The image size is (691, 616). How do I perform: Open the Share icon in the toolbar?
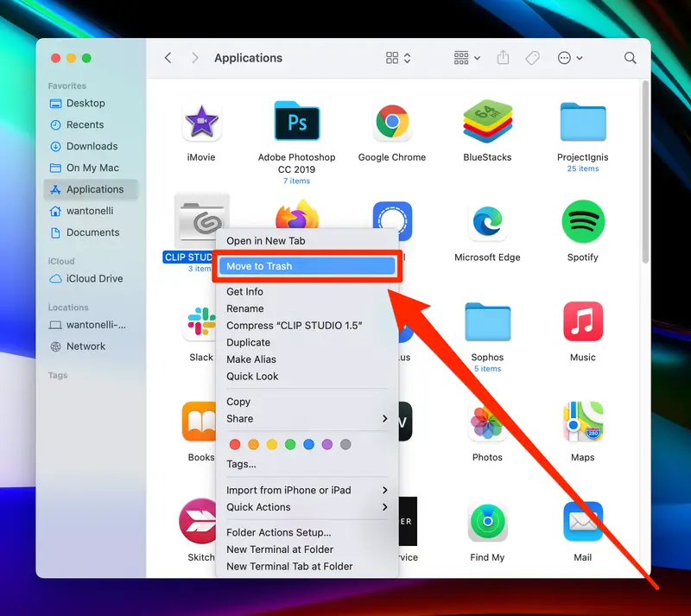pos(503,58)
